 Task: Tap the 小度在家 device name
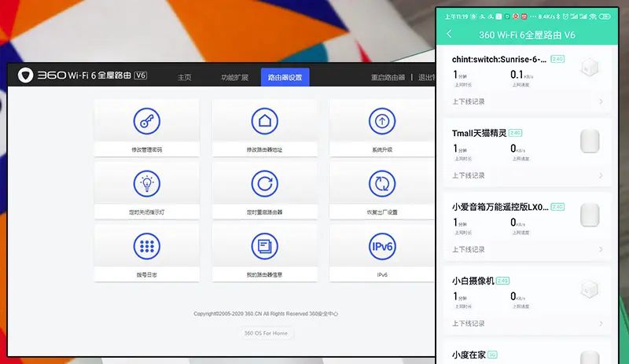point(469,355)
